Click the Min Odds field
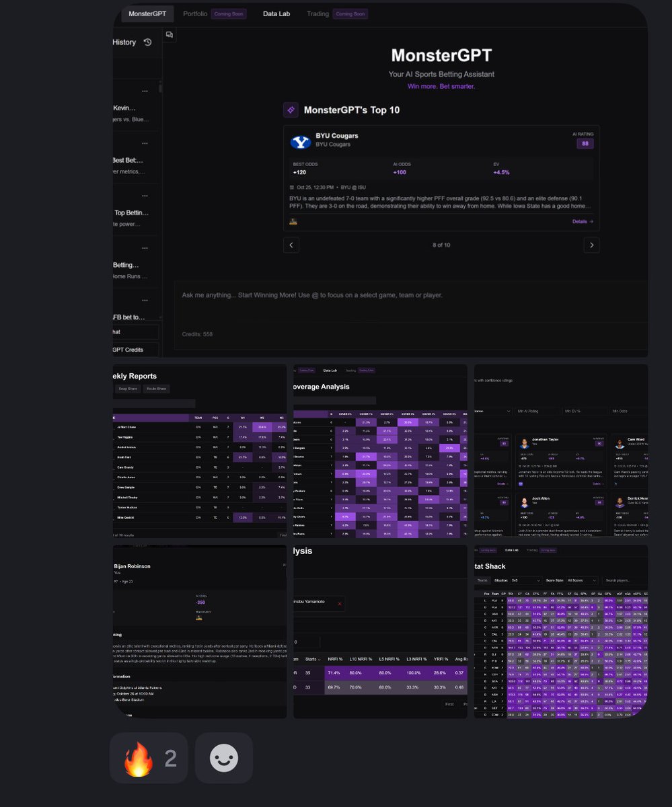The width and height of the screenshot is (672, 807). (x=628, y=411)
